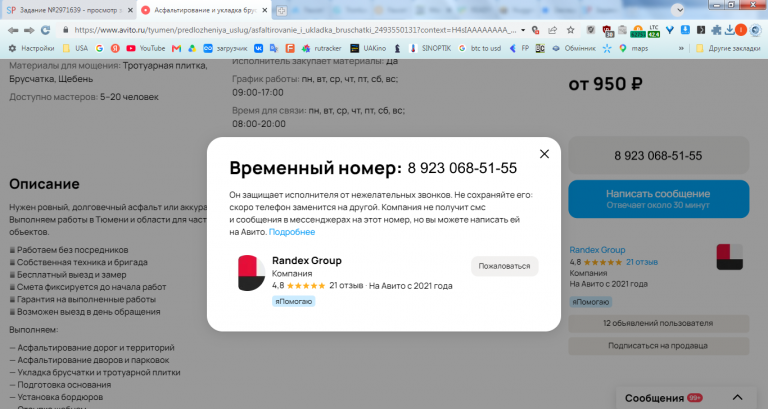Select the Асфальтирование и укладка tab
Screen dimensions: 768x409
click(x=205, y=10)
